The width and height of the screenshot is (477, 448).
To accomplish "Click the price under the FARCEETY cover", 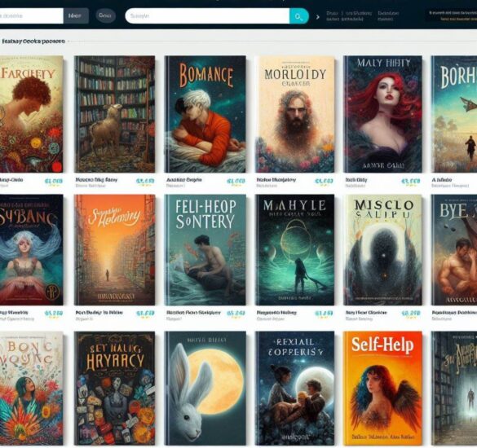I will (x=54, y=182).
